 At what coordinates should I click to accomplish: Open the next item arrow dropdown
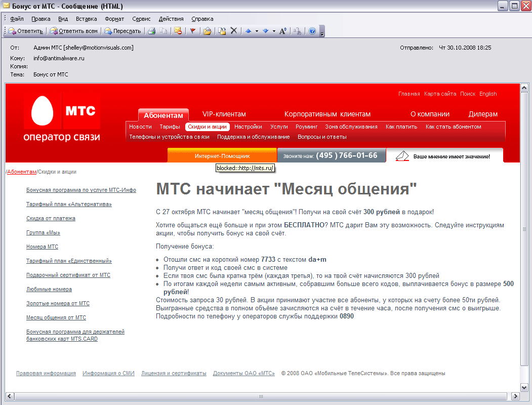click(x=274, y=31)
